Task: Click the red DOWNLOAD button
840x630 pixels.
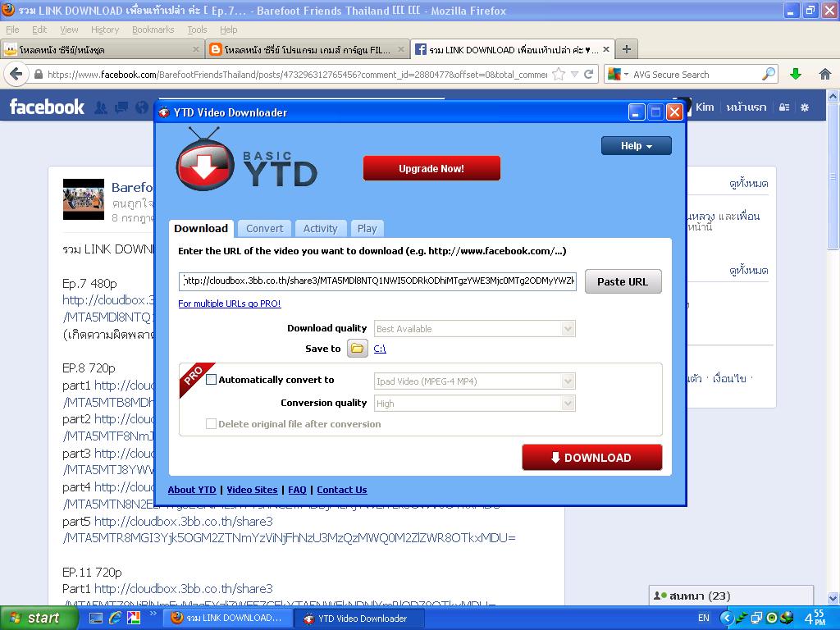Action: (592, 458)
